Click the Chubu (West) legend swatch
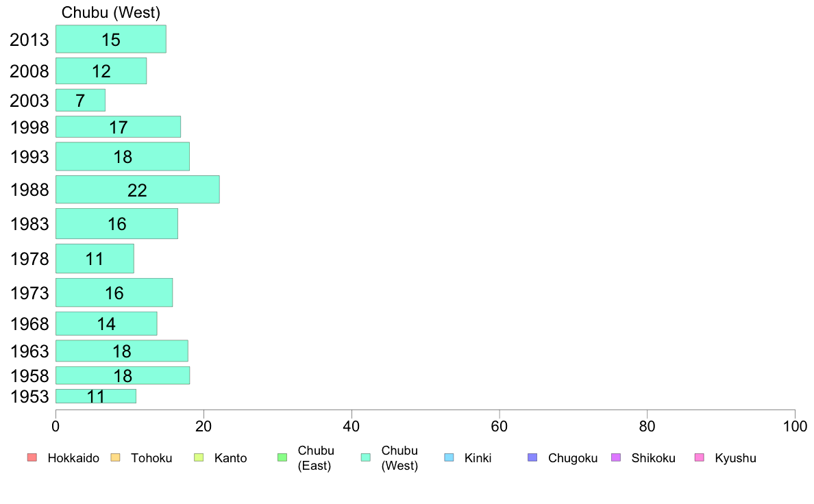 pos(366,457)
